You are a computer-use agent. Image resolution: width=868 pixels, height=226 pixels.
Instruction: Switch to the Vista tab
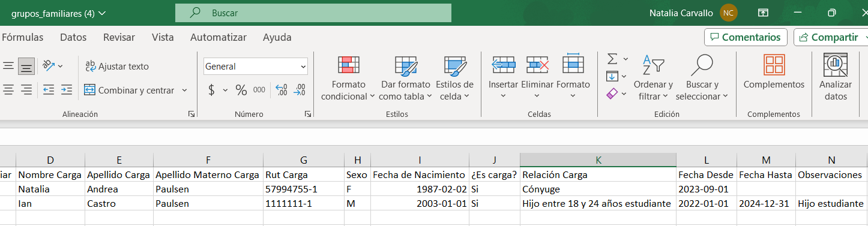163,37
